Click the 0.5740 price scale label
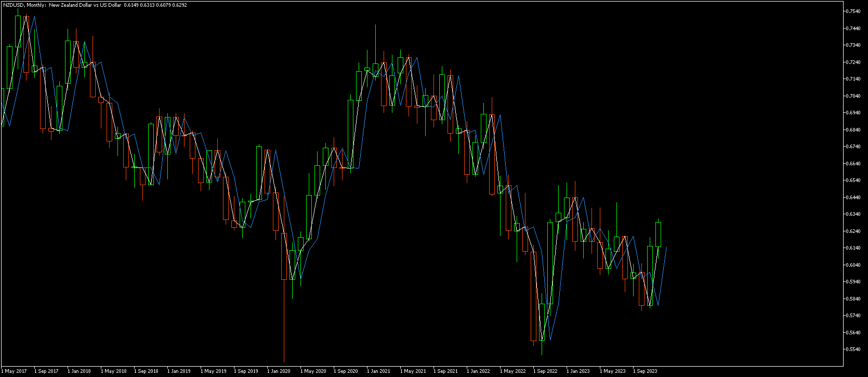Screen dimensions: 868x377 (853, 316)
